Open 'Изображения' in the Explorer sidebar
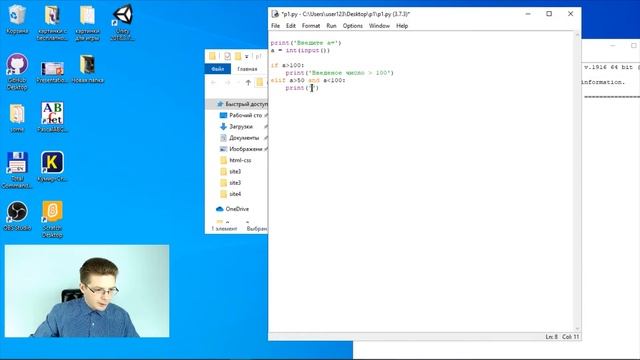640x360 pixels. (x=245, y=149)
